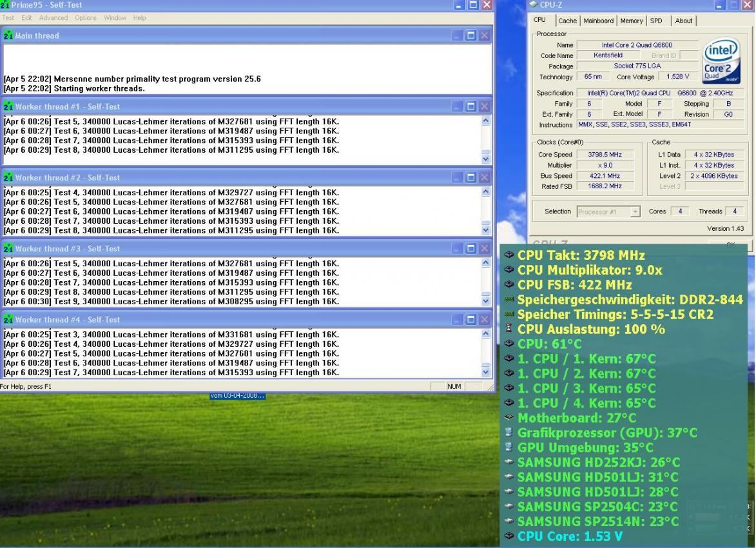Click the icon beside 1. CPU / 1. Kern
This screenshot has width=756, height=548.
click(509, 358)
